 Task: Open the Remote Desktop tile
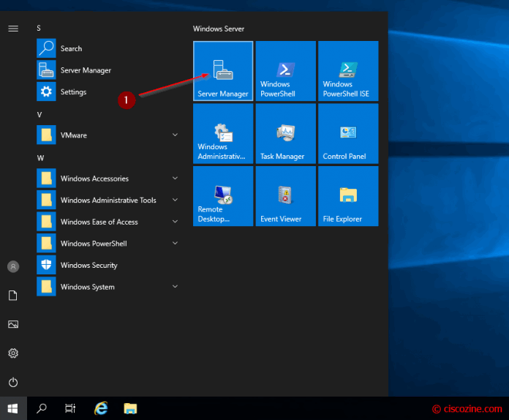point(223,196)
